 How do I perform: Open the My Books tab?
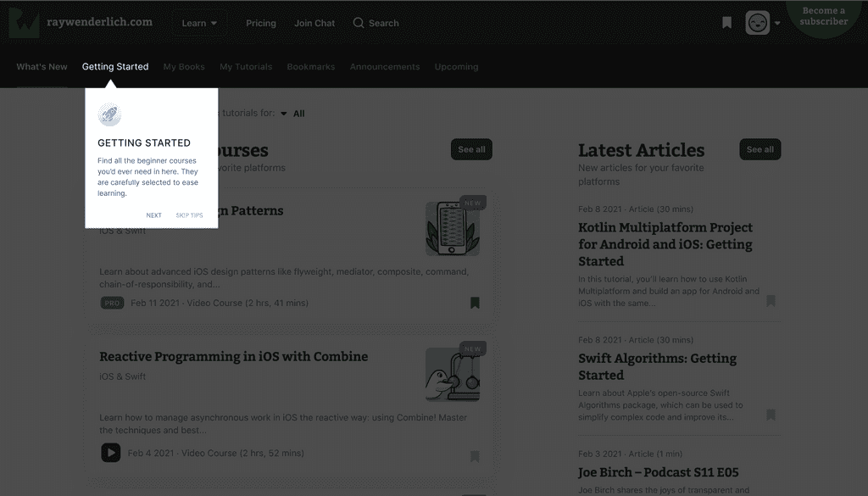[x=184, y=66]
